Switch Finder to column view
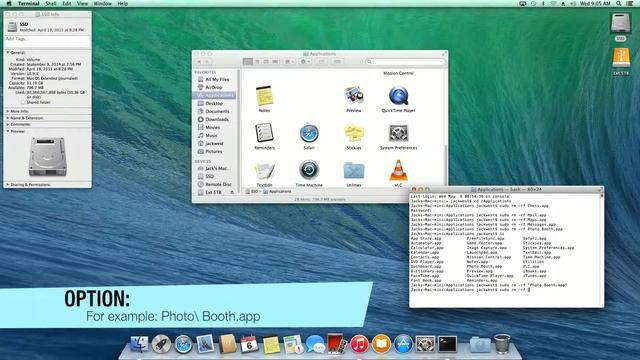The image size is (640, 360). [x=266, y=62]
